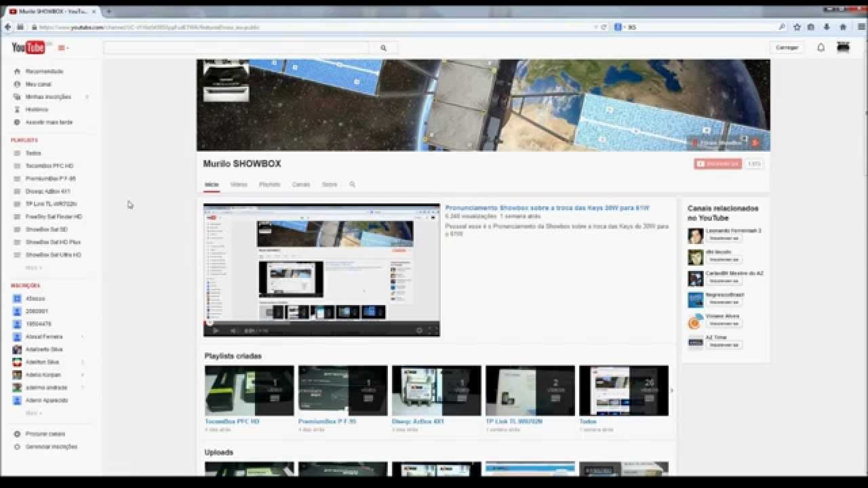Expand Mais under Inscrições section
The image size is (868, 488).
pos(33,413)
